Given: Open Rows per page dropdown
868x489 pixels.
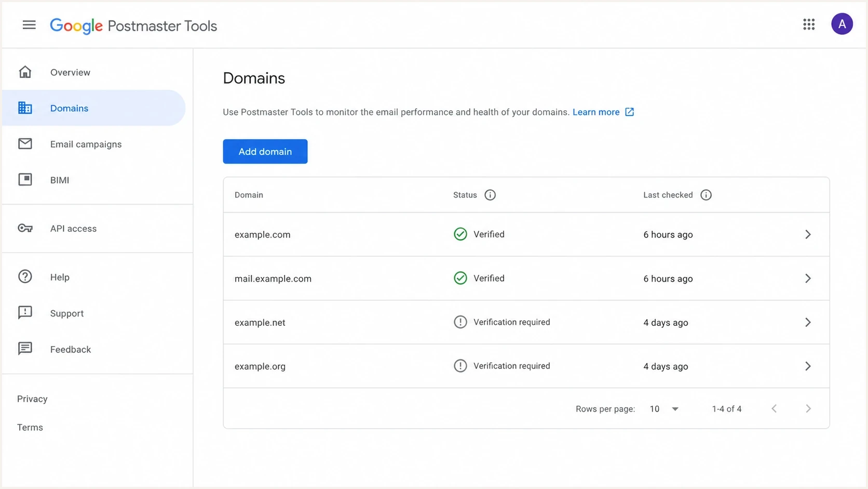Looking at the screenshot, I should [664, 409].
